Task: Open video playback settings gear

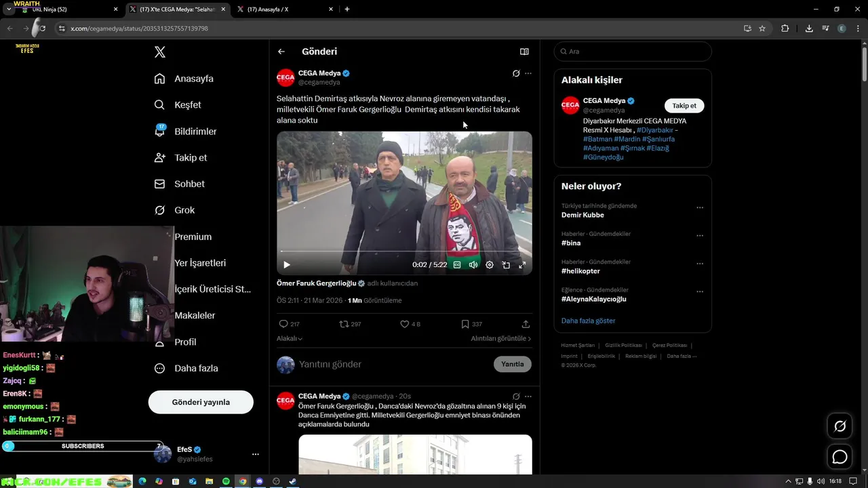Action: click(490, 265)
